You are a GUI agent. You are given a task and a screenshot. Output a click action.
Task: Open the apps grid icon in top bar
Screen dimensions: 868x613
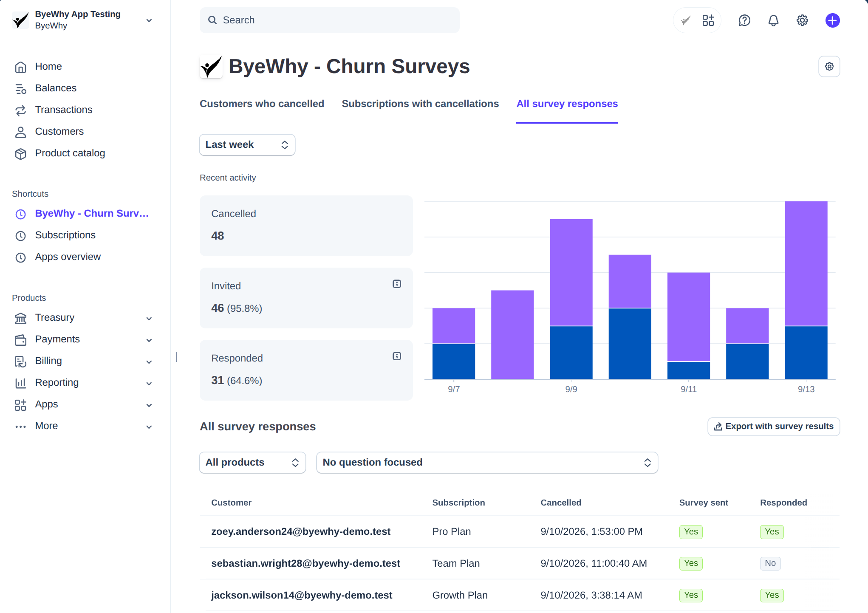coord(708,20)
